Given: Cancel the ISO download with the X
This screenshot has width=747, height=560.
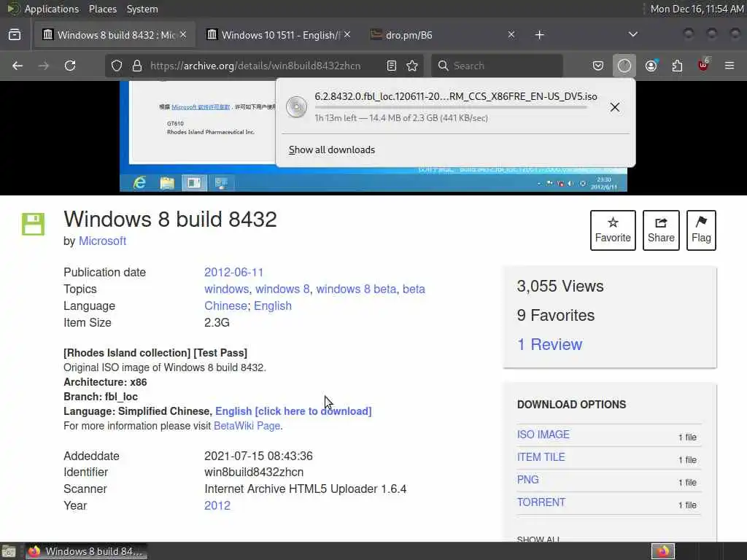Looking at the screenshot, I should pos(614,107).
